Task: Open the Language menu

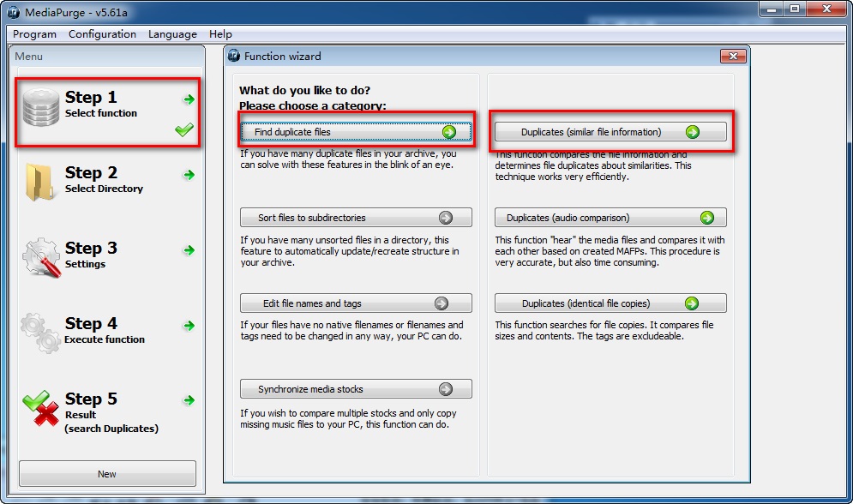Action: click(172, 33)
